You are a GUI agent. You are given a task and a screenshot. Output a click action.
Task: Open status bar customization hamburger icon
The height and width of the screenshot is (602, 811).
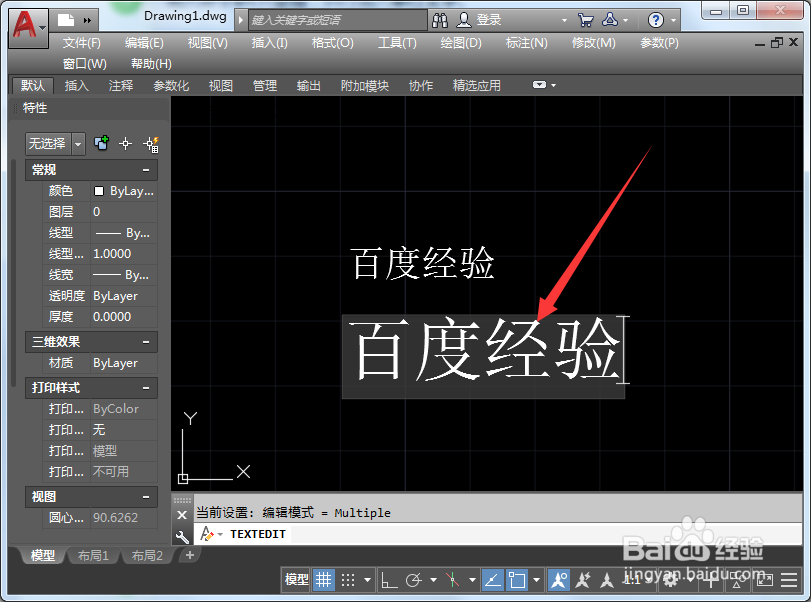(789, 580)
